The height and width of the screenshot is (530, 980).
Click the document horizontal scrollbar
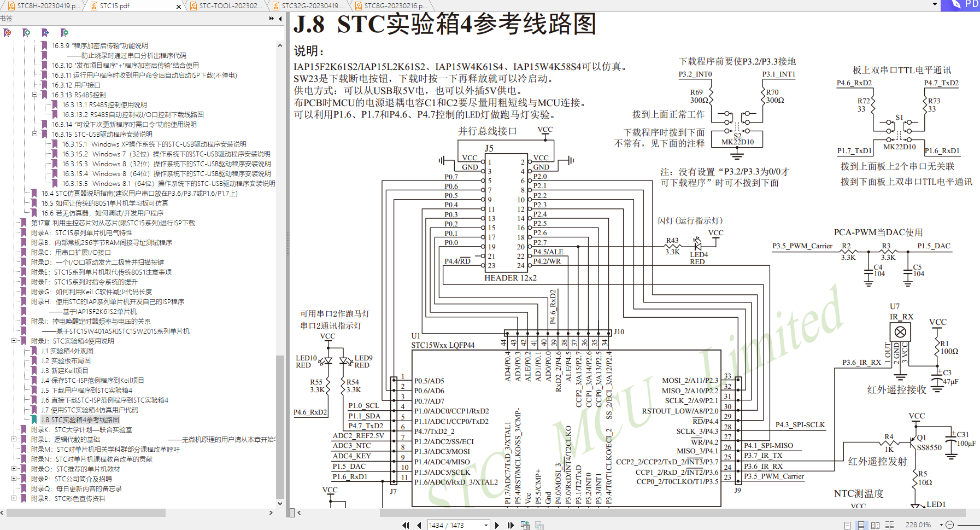(x=672, y=513)
